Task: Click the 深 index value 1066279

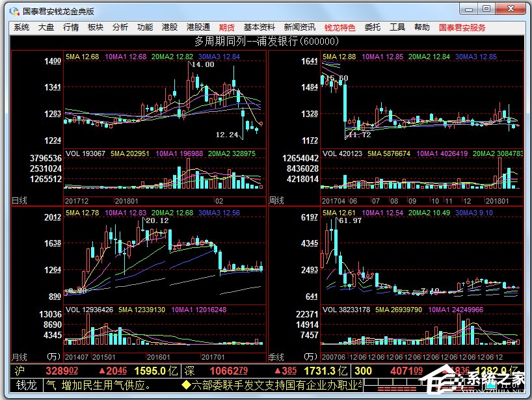Action: click(229, 371)
